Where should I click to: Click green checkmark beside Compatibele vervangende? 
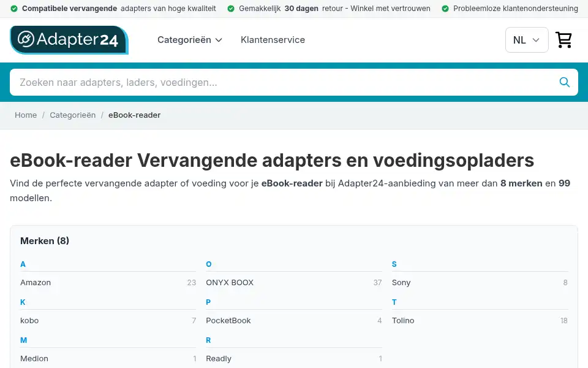[x=14, y=8]
